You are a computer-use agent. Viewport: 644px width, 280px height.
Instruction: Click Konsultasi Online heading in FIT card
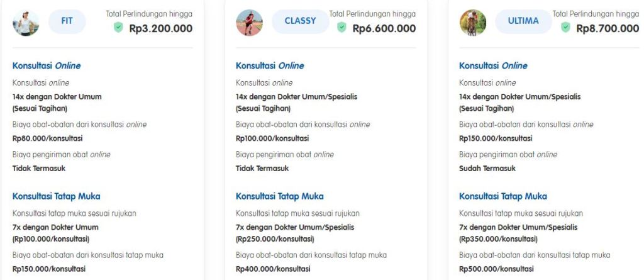47,65
